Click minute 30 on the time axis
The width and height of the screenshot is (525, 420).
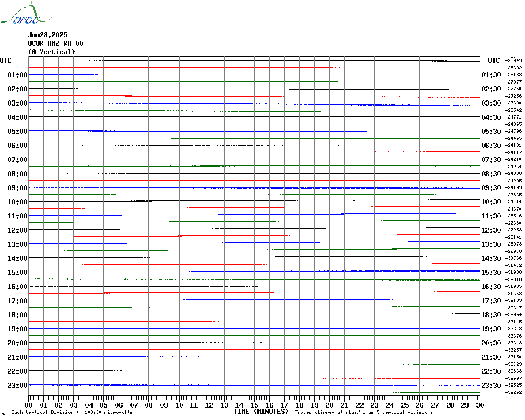click(x=480, y=405)
